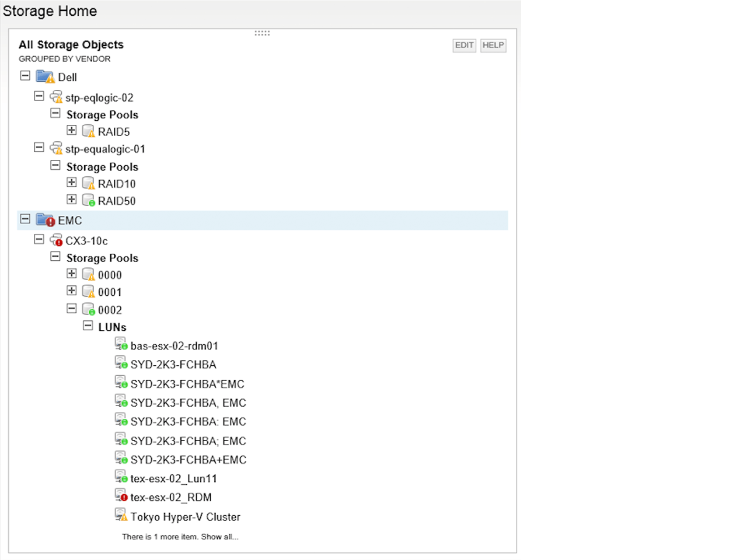Viewport: 747px width, 560px height.
Task: Click the SYD-2K3-FCHBA LUN icon
Action: pyautogui.click(x=121, y=363)
